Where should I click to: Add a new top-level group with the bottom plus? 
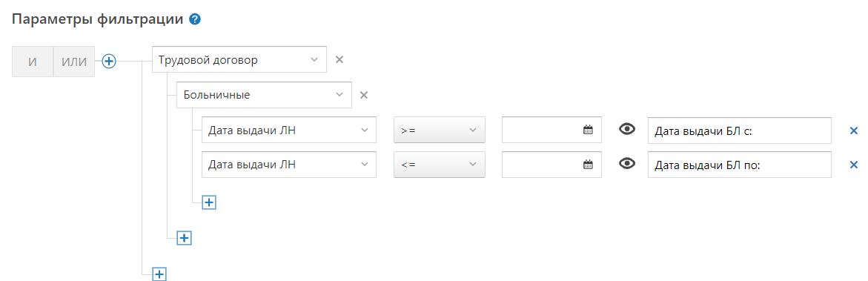pyautogui.click(x=159, y=274)
